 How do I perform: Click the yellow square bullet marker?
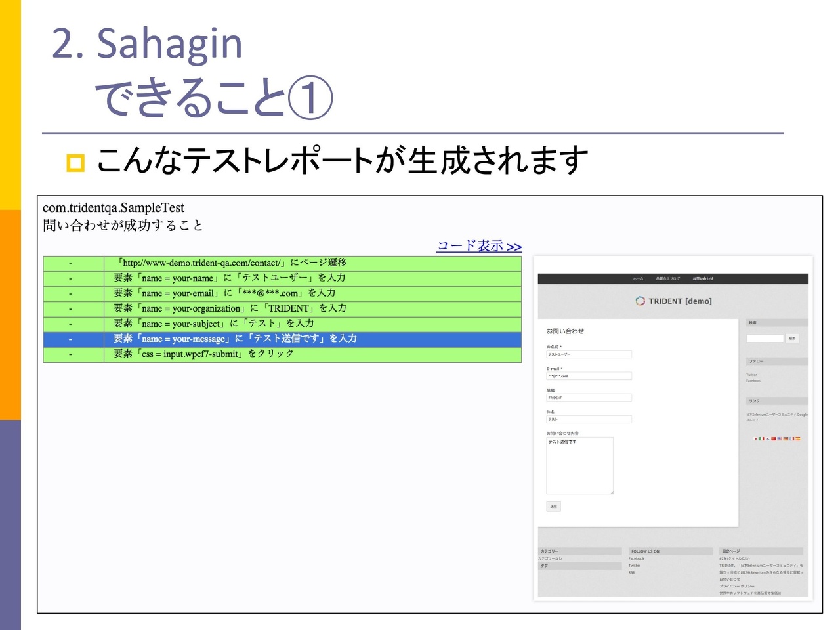point(75,162)
